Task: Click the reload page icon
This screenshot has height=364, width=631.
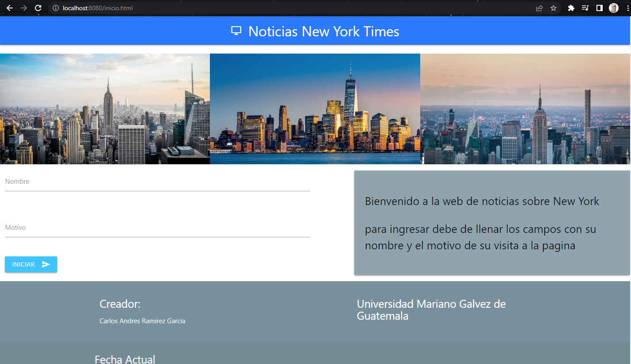Action: click(x=38, y=8)
